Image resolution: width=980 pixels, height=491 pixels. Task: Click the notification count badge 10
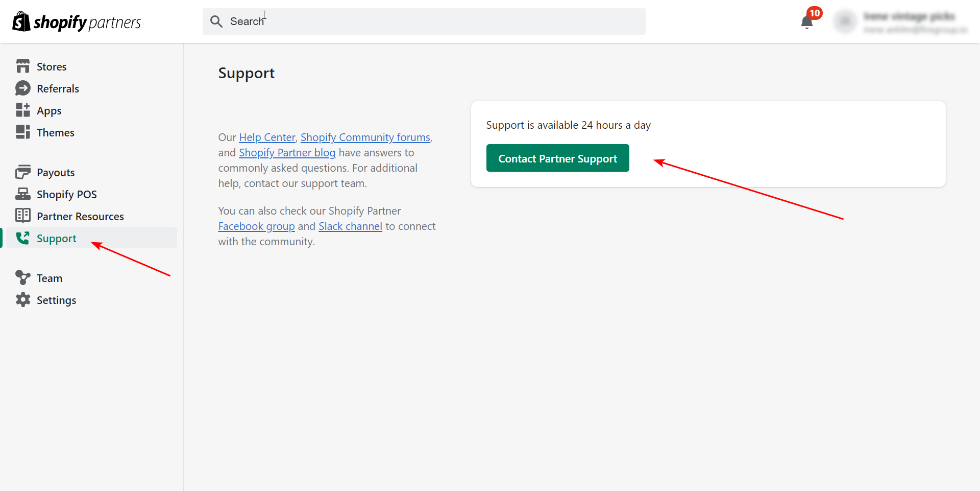[x=815, y=13]
